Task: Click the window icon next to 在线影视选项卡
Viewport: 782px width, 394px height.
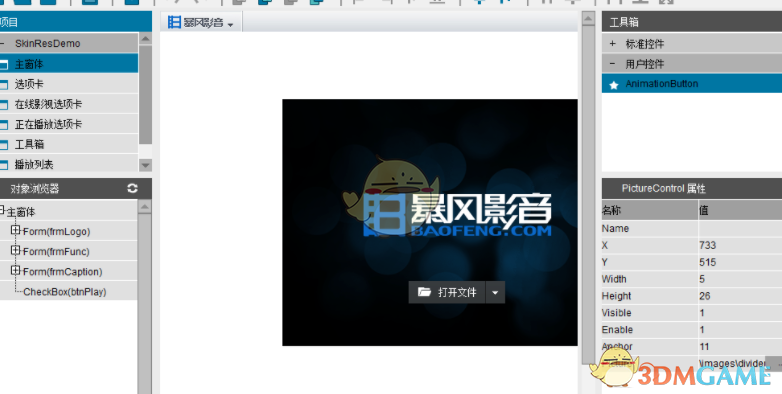Action: tap(3, 104)
